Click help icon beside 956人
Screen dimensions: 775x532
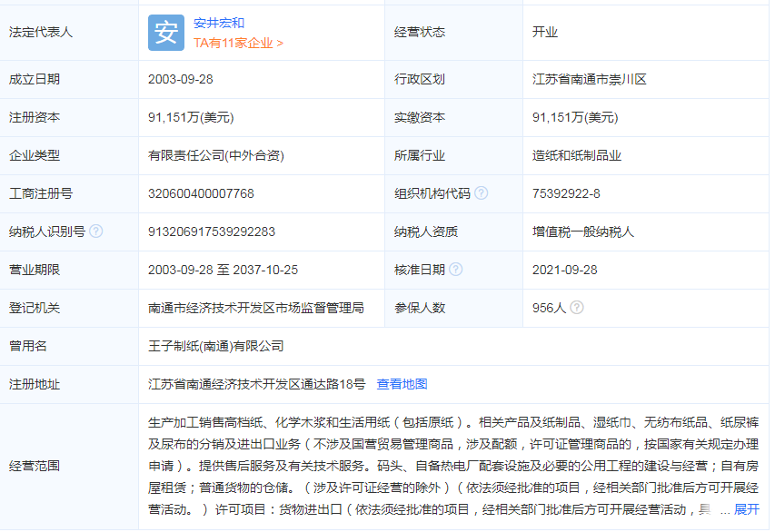point(577,307)
